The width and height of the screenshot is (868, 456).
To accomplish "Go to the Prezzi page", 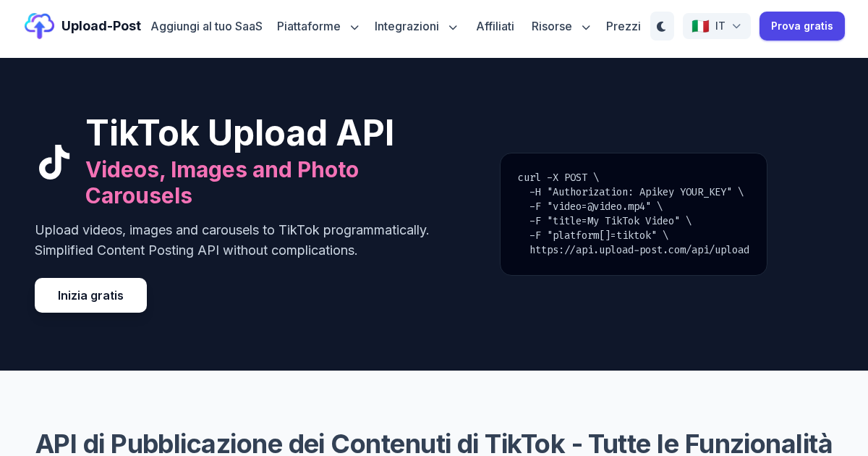I will 624,26.
